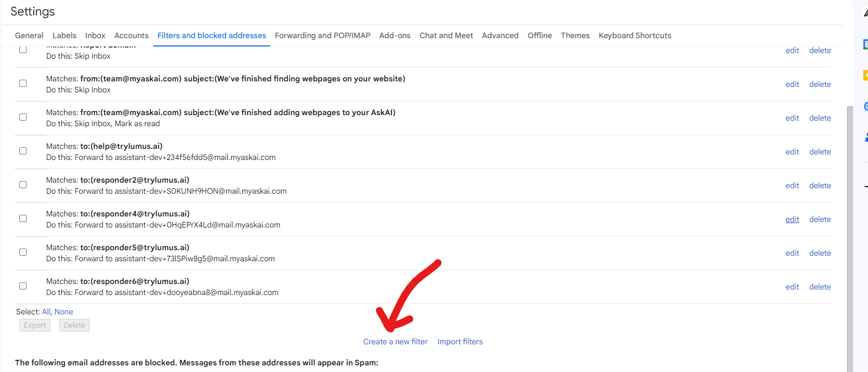Click the Import filters link
Screen dimensions: 868x372
[x=460, y=342]
